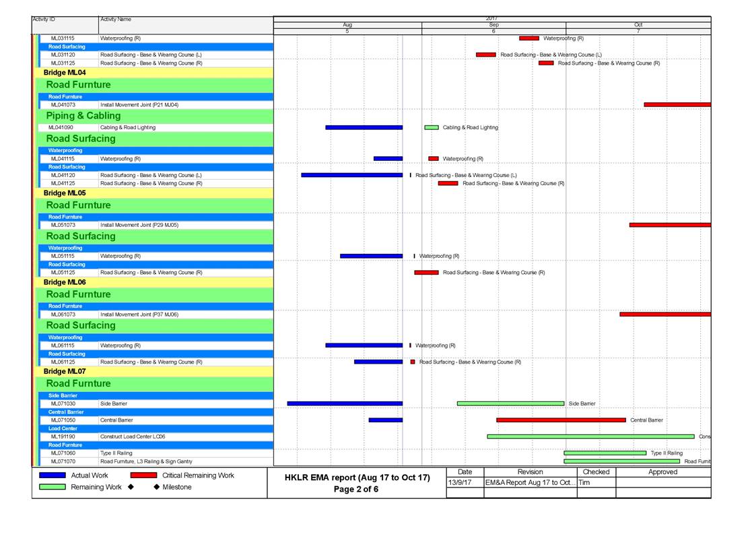756x534 pixels.
Task: Click the Page 2 of 6 footer text
Action: pos(356,489)
